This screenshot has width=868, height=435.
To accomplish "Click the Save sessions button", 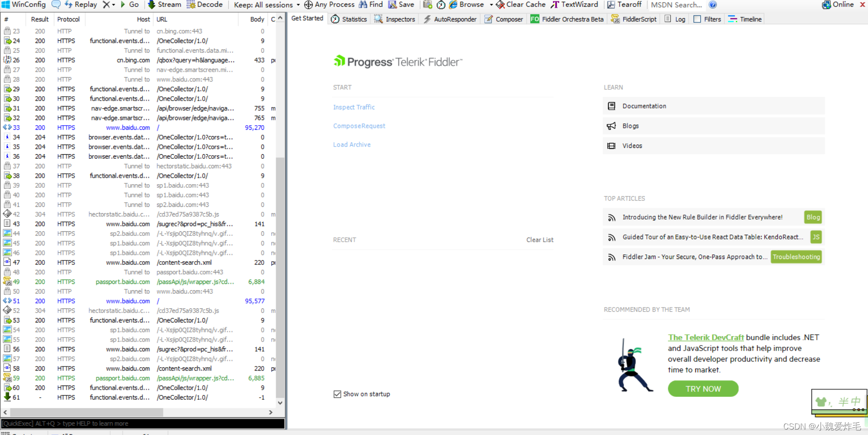I will click(x=401, y=5).
